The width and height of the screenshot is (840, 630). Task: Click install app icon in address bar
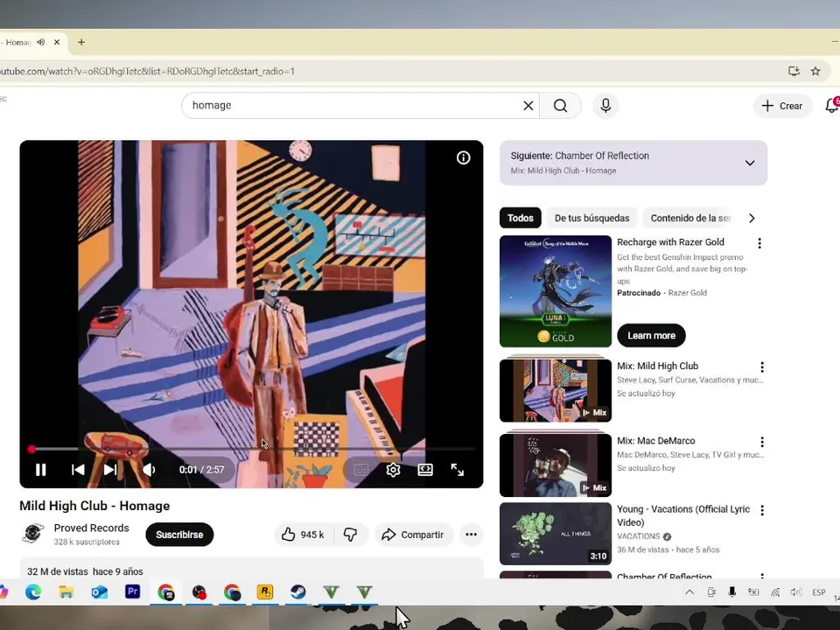(794, 71)
